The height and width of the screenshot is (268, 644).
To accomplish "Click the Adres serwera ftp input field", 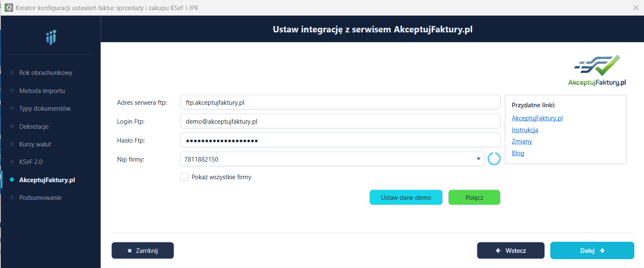I will click(340, 102).
